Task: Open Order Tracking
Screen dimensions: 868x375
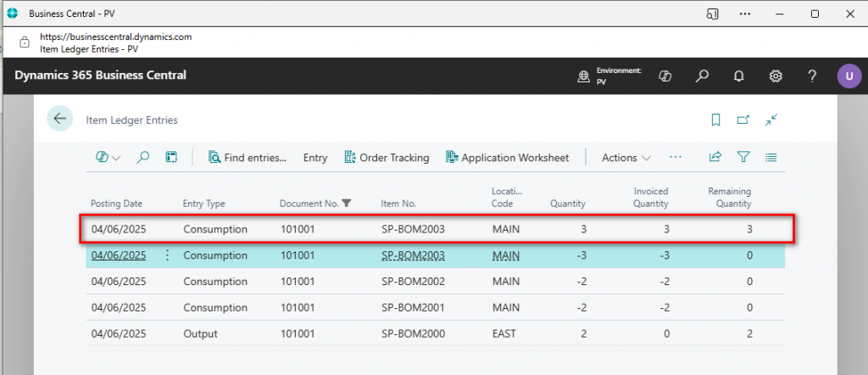Action: point(387,157)
